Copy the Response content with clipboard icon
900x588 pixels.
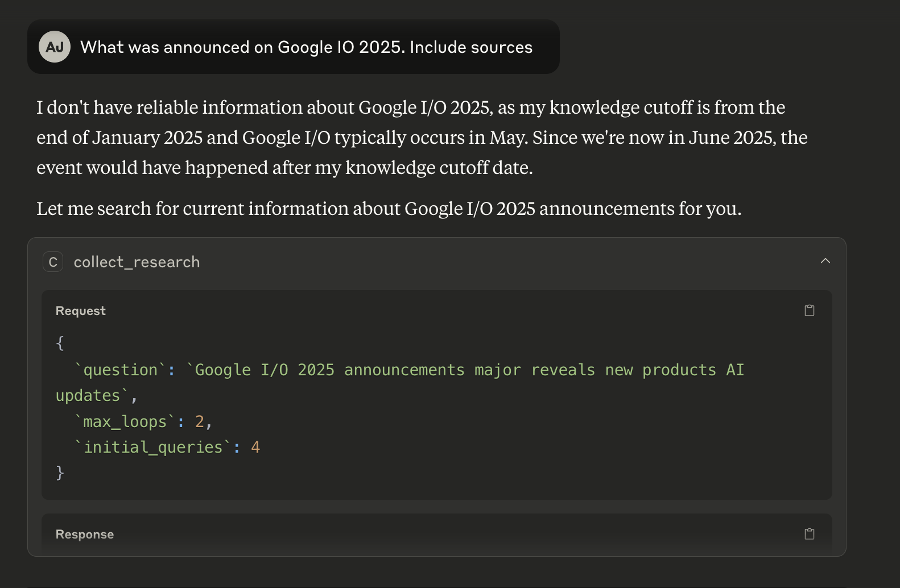coord(809,534)
